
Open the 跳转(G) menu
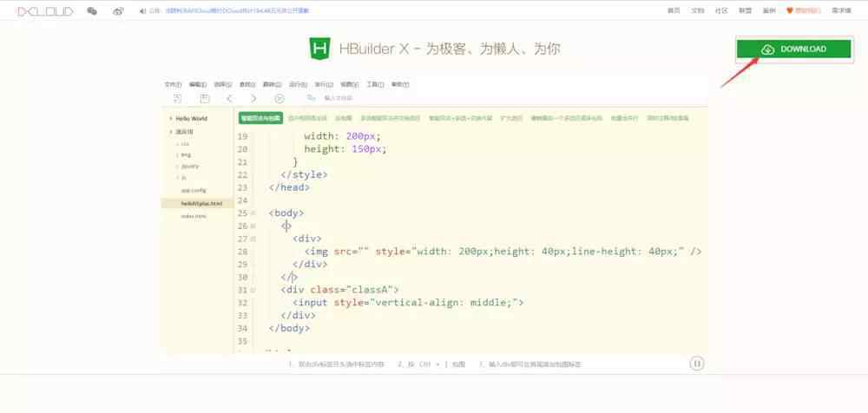tap(272, 85)
